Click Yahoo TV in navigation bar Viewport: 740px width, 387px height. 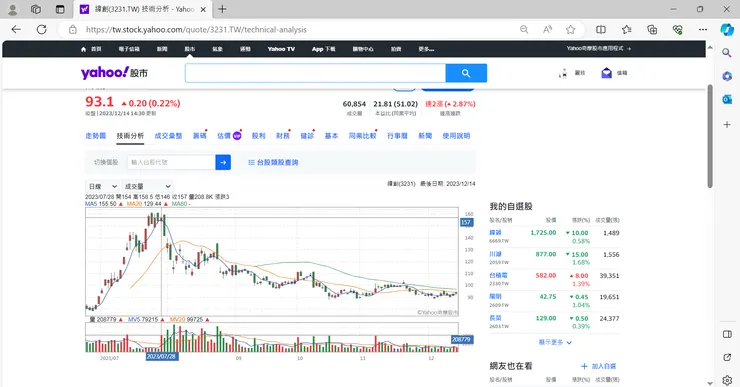[281, 49]
